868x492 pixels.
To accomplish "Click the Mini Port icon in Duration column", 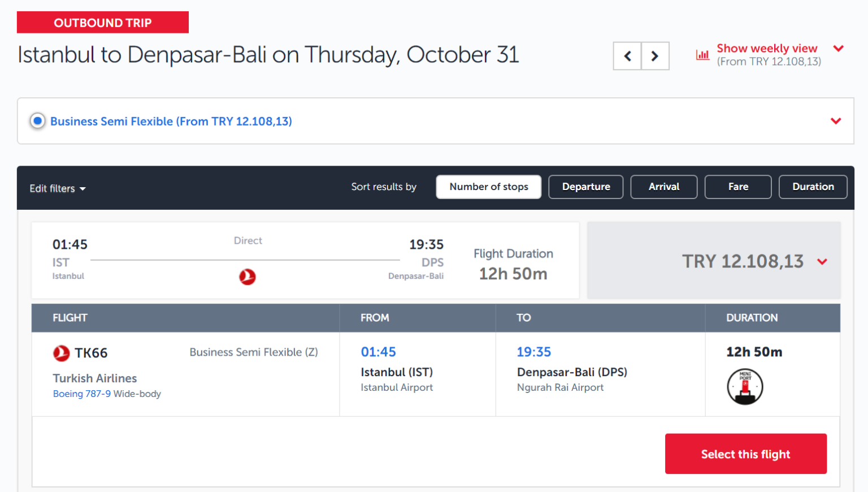I will [x=745, y=386].
